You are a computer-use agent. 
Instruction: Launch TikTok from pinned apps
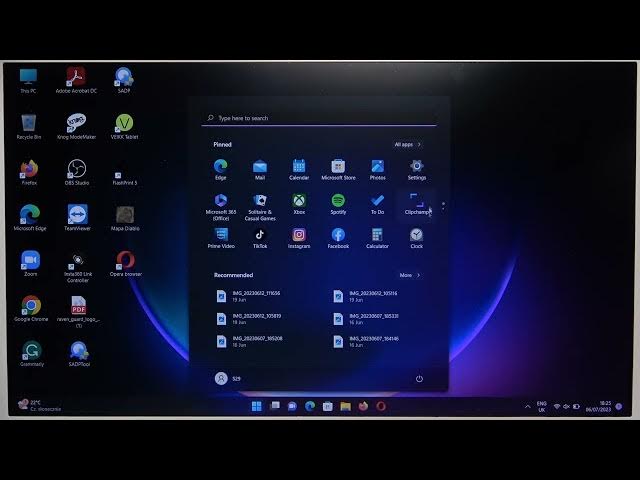pos(260,238)
